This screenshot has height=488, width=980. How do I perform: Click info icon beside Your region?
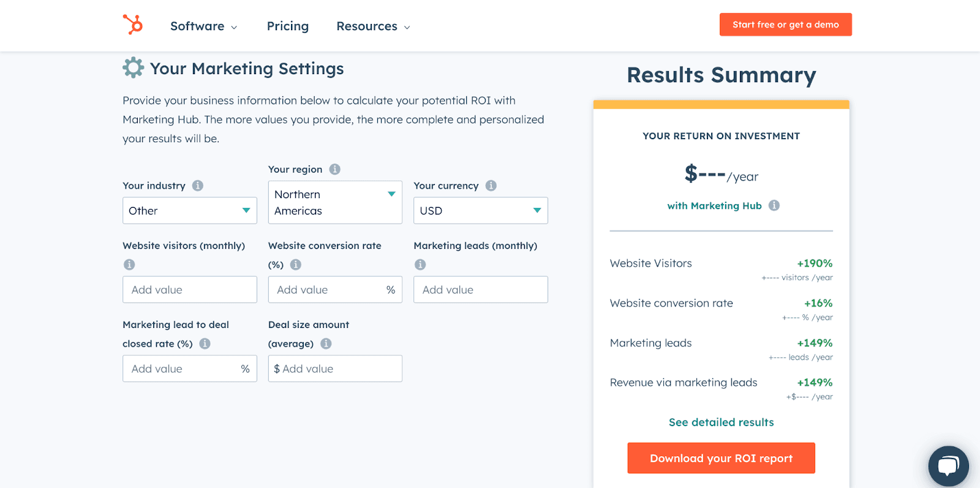click(335, 169)
